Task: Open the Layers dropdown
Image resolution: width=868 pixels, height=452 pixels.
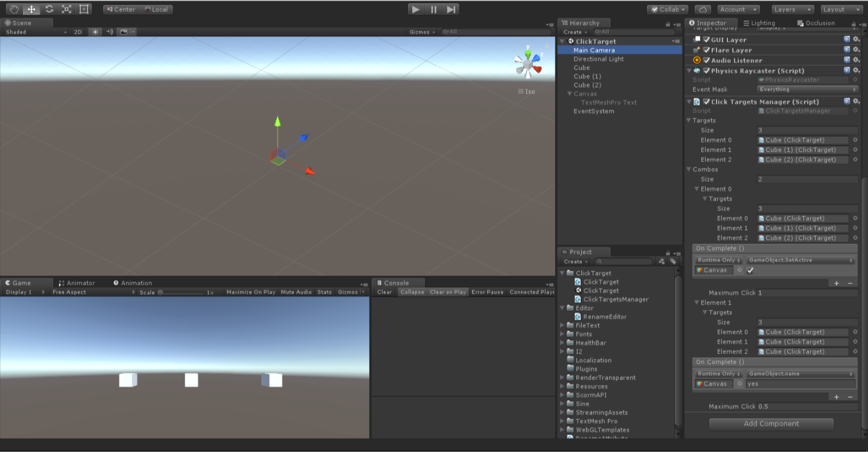Action: tap(793, 9)
